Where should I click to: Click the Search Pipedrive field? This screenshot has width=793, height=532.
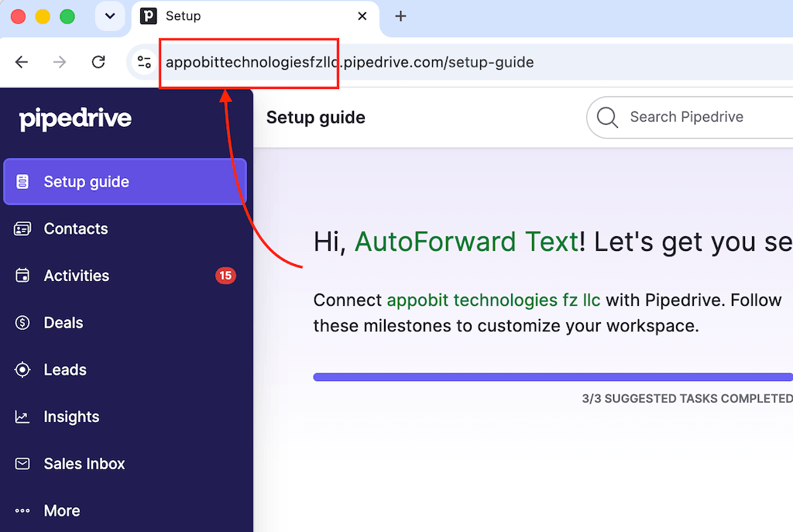[690, 118]
